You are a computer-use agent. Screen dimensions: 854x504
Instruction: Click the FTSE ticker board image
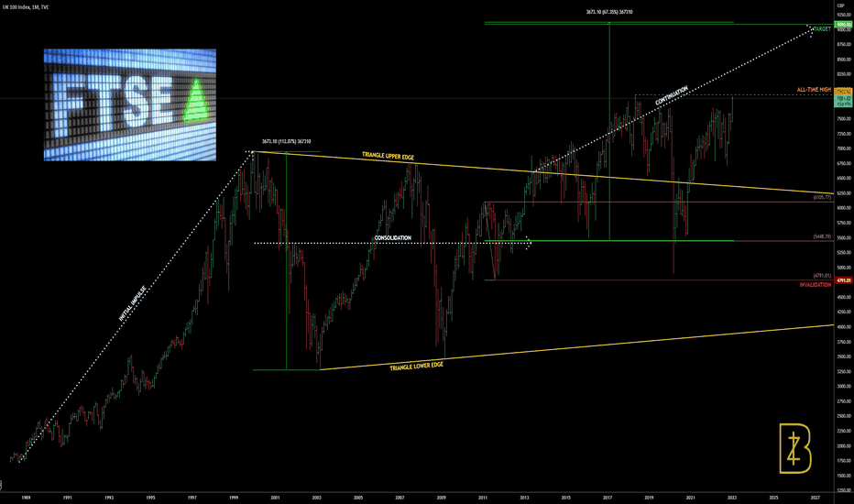point(129,104)
